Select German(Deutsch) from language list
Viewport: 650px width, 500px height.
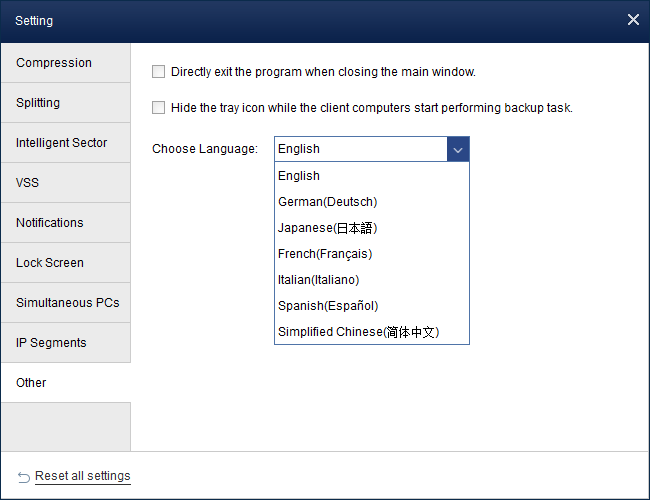click(327, 202)
